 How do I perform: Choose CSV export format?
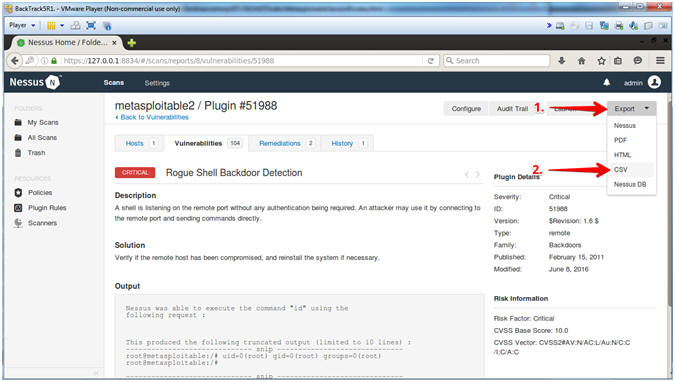631,169
